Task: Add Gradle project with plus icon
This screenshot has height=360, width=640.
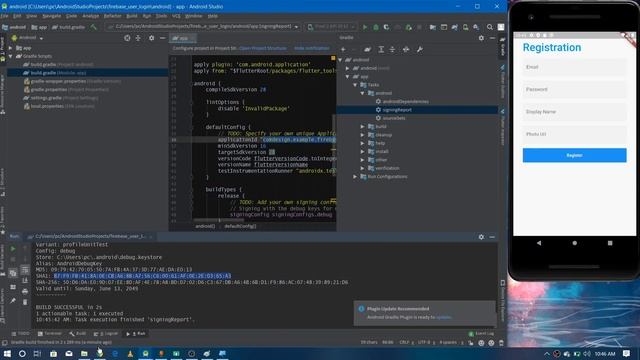Action: pos(343,49)
